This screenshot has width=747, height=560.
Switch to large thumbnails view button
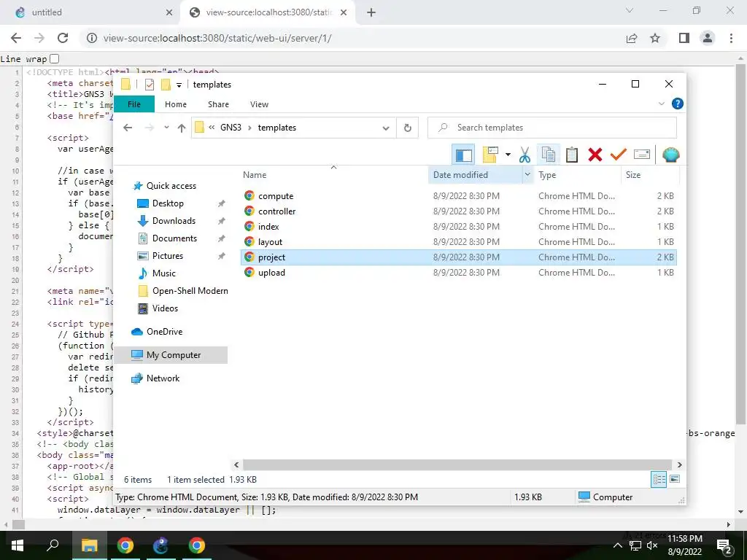click(675, 480)
